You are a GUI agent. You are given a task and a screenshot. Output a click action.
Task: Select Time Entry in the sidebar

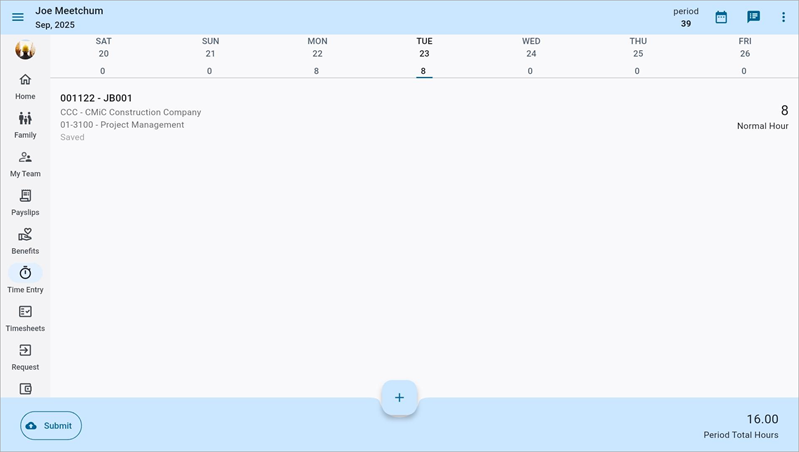[25, 279]
